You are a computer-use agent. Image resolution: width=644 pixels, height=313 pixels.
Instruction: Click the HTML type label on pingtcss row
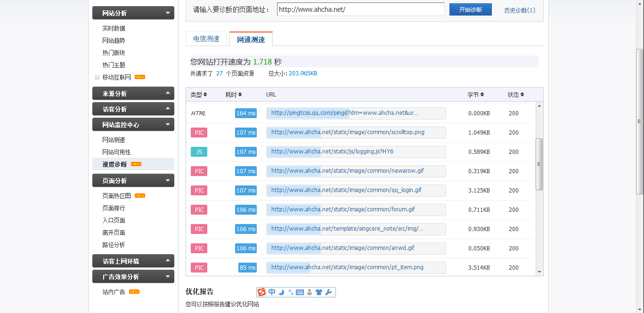198,113
